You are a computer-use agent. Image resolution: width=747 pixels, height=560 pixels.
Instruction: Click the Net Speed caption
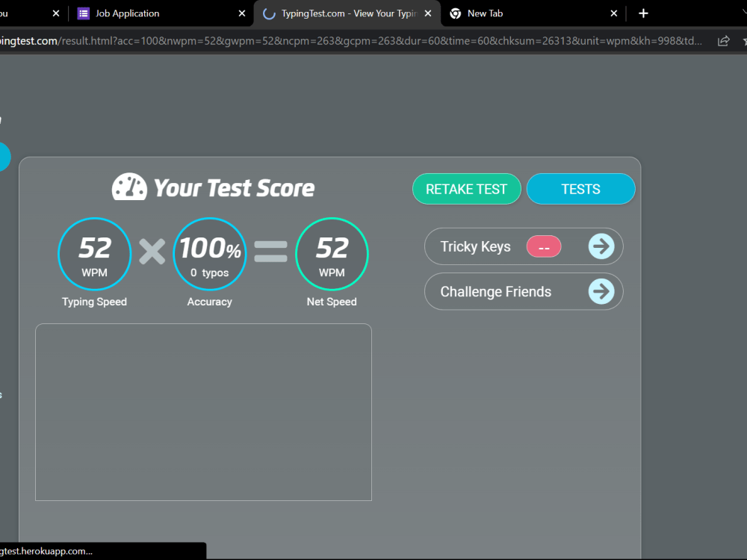coord(332,302)
